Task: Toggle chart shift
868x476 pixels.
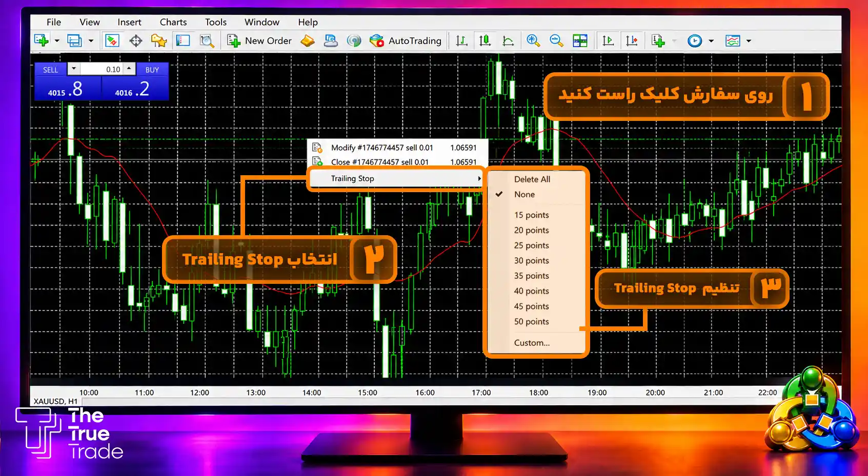Action: (x=632, y=40)
